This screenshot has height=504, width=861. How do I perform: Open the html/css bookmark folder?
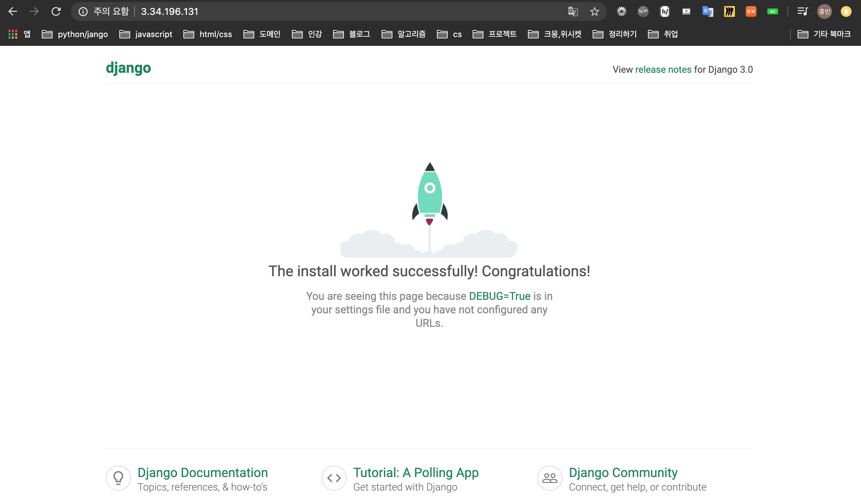pos(207,34)
